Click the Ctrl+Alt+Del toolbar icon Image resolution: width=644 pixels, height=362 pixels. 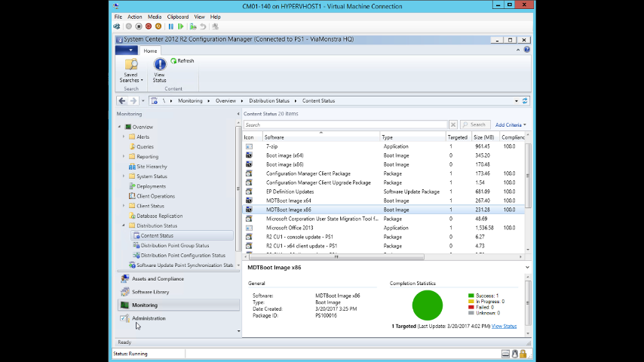(117, 26)
